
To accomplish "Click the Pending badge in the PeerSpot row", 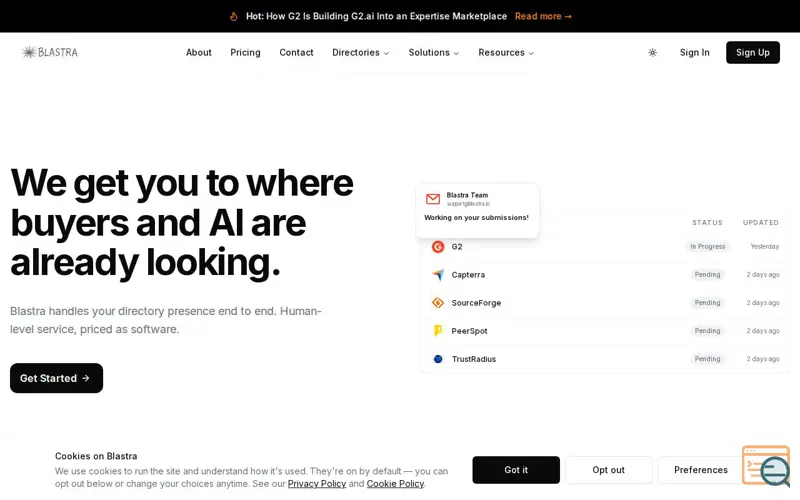I will click(707, 331).
